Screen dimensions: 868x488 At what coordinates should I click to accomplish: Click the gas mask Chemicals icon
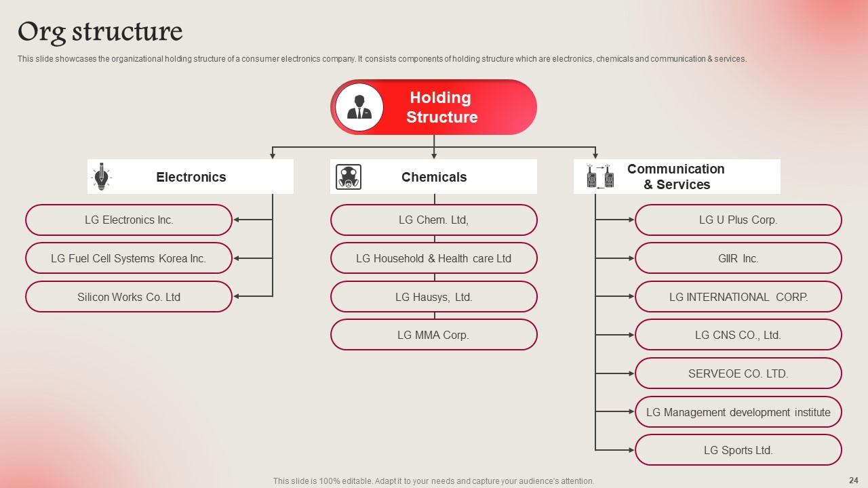click(x=349, y=177)
